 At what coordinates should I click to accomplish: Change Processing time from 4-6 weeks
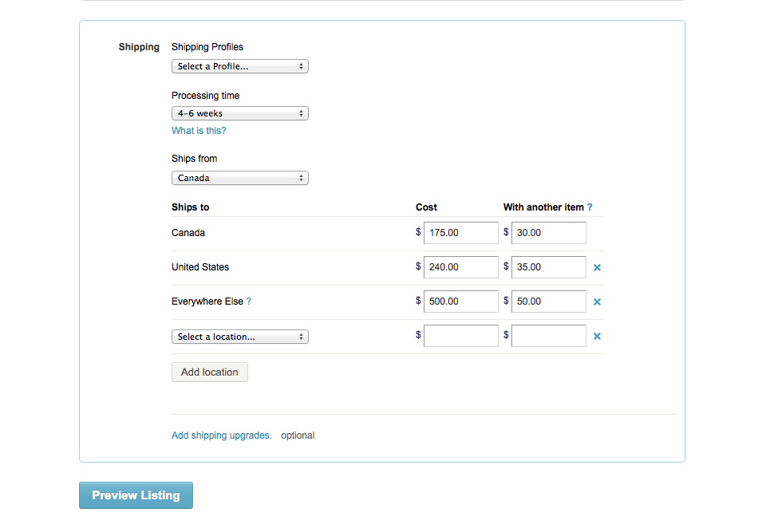(240, 113)
